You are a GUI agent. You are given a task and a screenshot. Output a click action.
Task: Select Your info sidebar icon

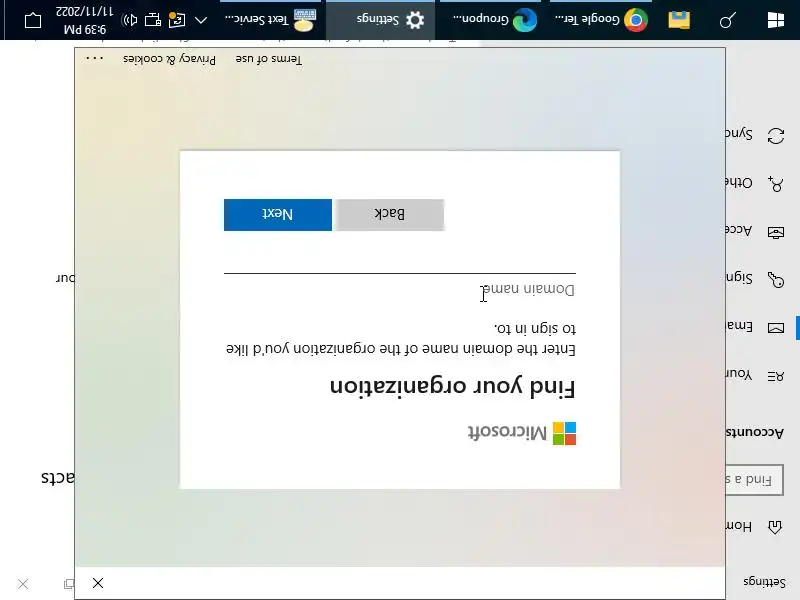[776, 376]
